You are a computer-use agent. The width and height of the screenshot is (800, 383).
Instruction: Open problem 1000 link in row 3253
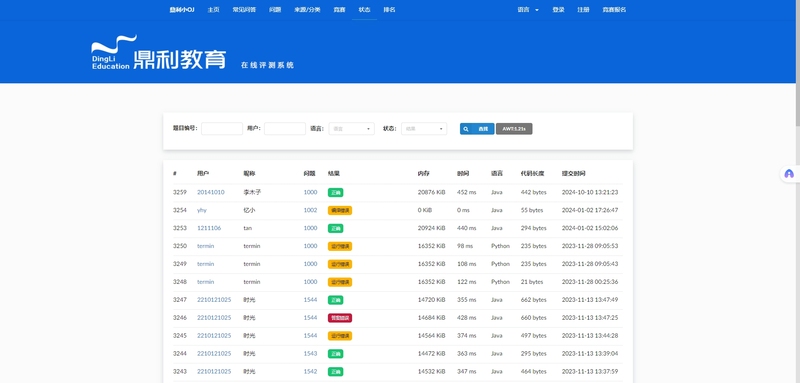310,228
